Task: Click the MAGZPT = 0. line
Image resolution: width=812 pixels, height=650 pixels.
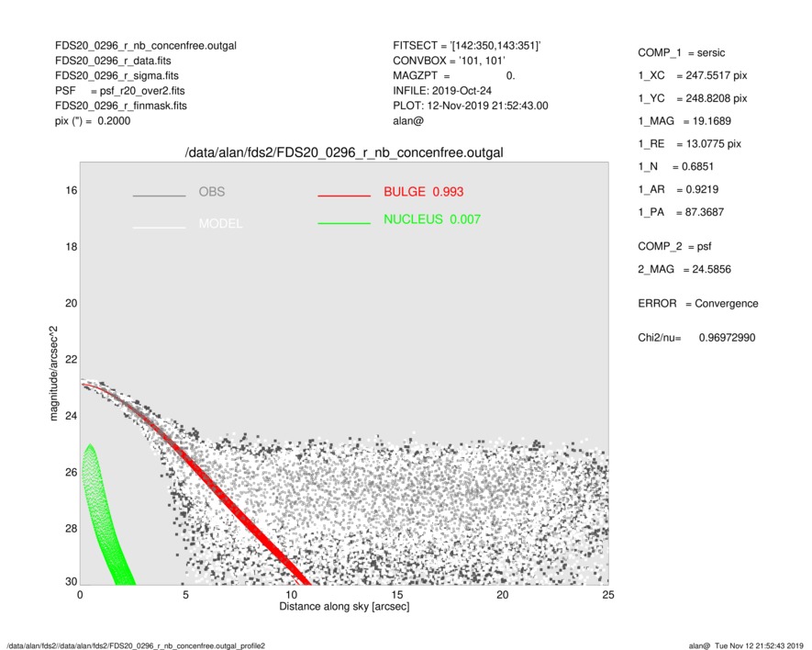Action: click(x=453, y=75)
